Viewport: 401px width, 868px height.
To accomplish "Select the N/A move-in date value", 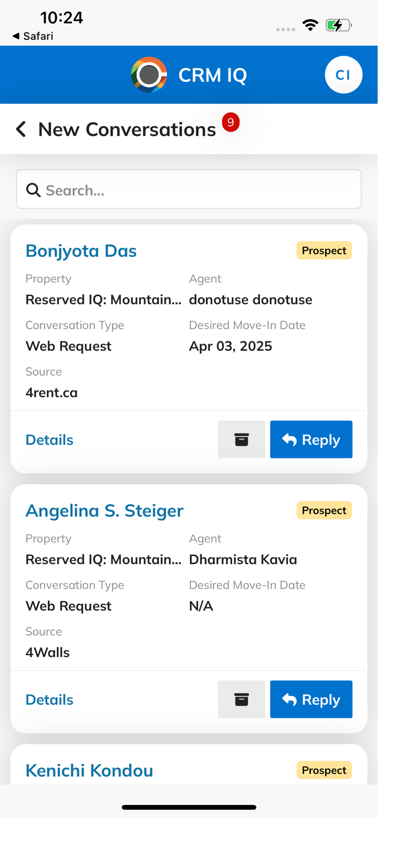I will coord(201,606).
